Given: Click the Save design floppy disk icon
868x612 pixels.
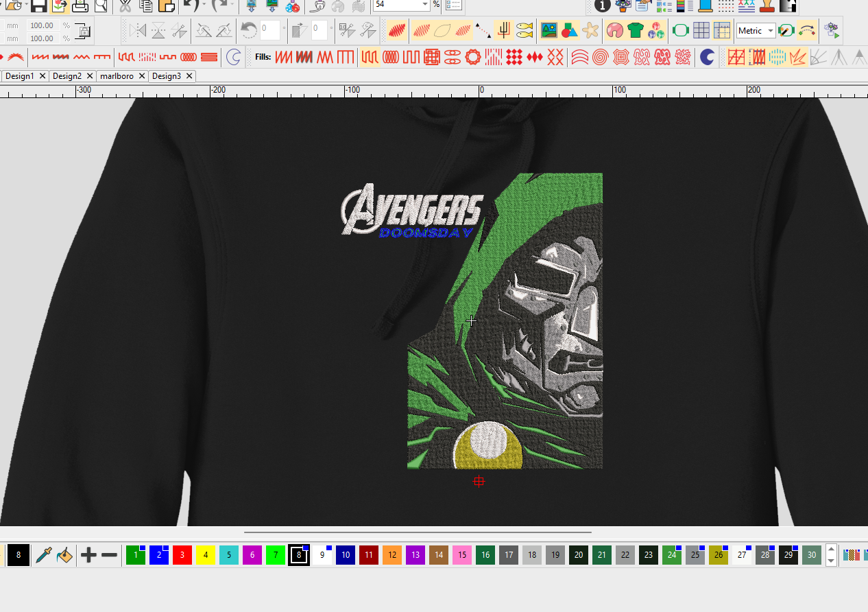Looking at the screenshot, I should [38, 6].
